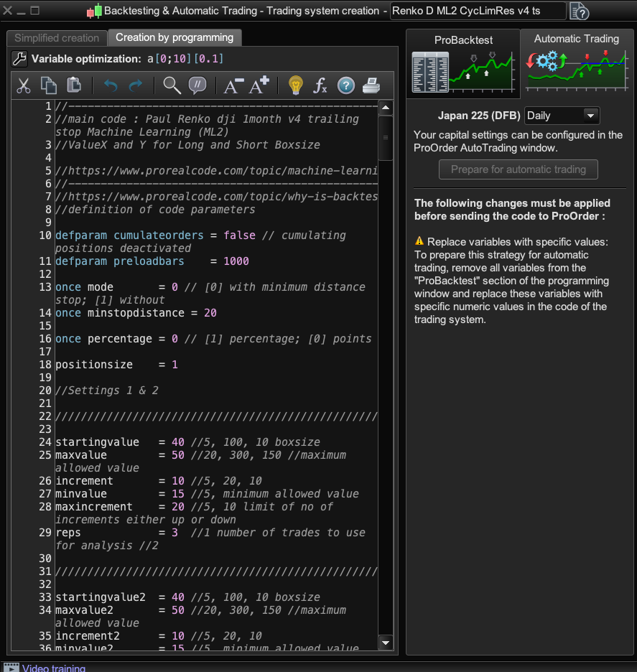
Task: Open search with the magnifier icon
Action: point(172,85)
